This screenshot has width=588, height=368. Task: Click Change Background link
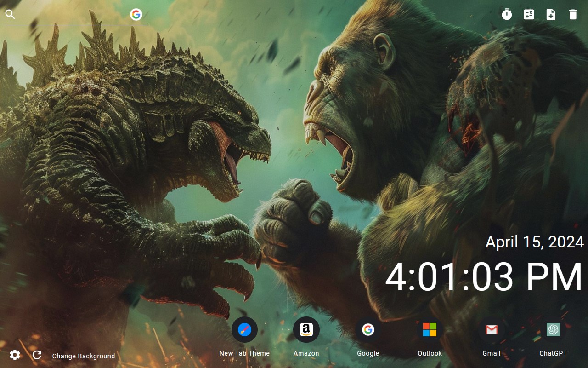[84, 356]
